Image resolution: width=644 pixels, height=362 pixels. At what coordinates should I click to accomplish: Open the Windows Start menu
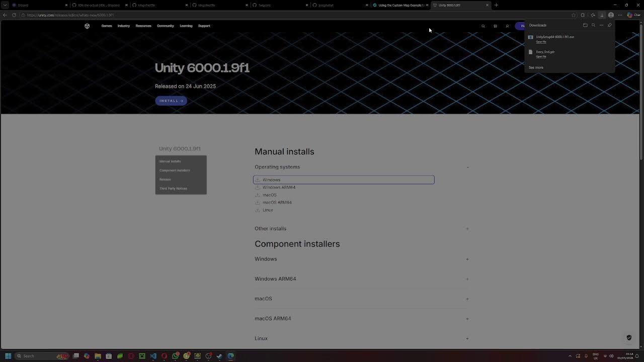[x=8, y=356]
